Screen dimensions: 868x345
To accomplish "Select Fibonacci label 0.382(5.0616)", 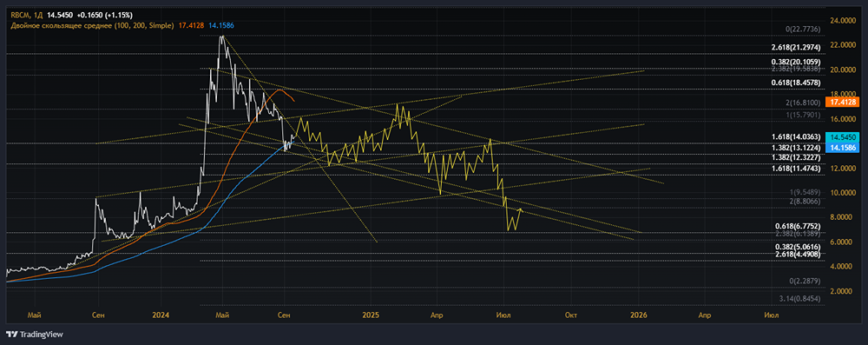I will coord(797,246).
